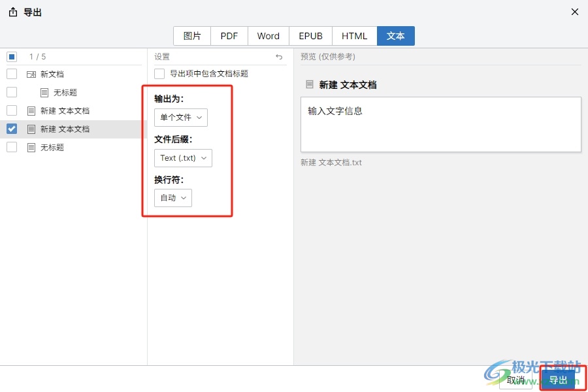
Task: Click the 取消 cancel button
Action: (515, 380)
